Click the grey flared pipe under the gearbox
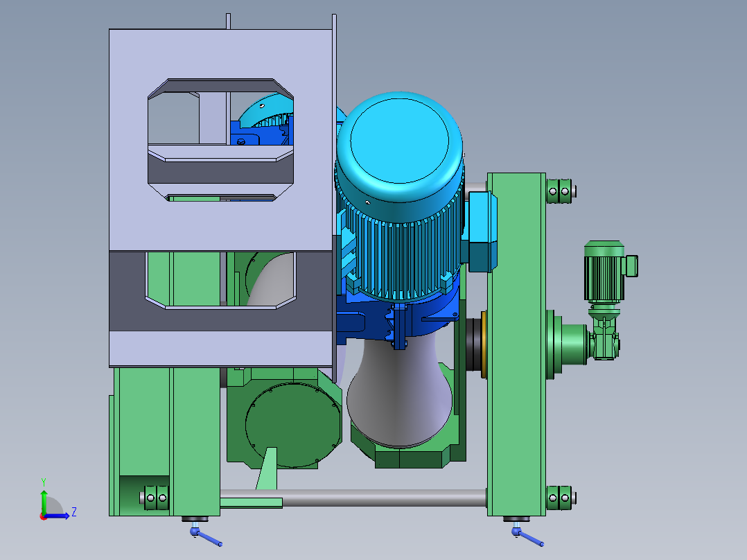The image size is (747, 560). point(399,393)
